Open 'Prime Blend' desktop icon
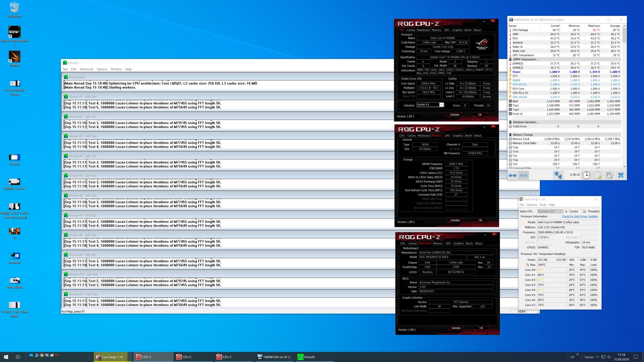 pyautogui.click(x=14, y=282)
